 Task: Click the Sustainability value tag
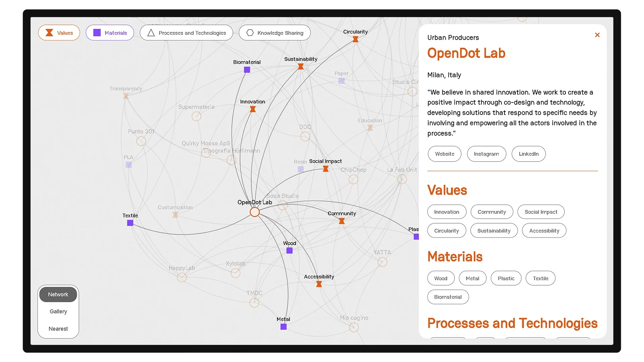tap(494, 231)
